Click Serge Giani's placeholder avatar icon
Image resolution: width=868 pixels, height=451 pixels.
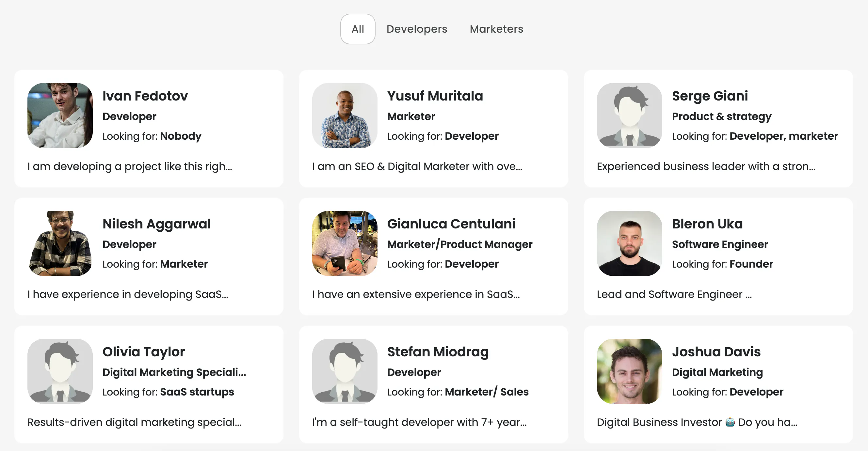(x=629, y=116)
